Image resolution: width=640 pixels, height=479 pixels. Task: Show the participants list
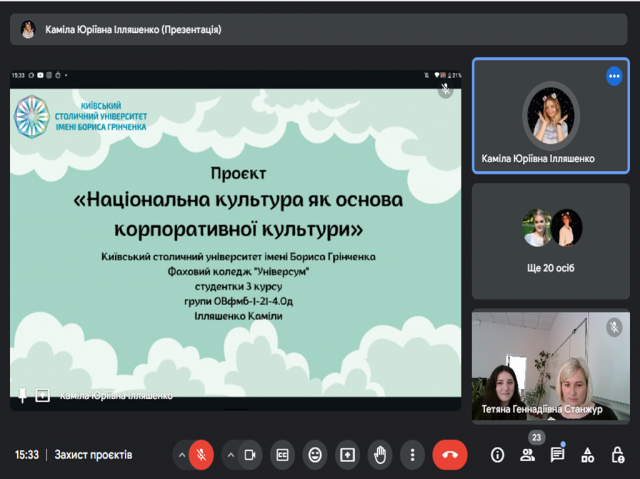coord(527,455)
